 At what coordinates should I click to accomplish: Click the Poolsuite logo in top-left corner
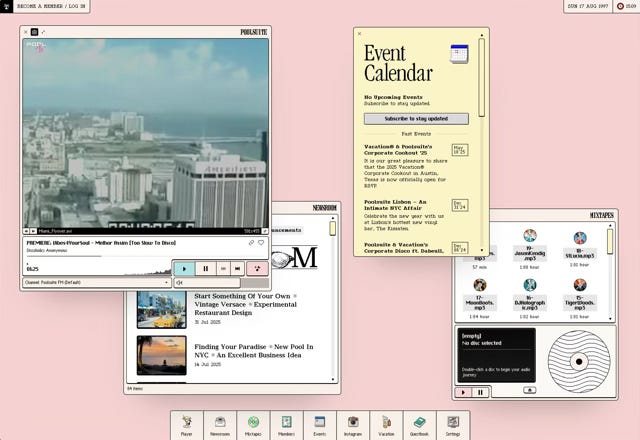click(x=6, y=6)
